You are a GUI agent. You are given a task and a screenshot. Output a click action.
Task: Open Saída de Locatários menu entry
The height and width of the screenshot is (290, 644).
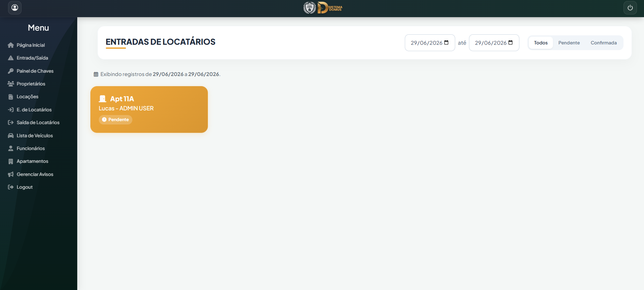coord(38,122)
